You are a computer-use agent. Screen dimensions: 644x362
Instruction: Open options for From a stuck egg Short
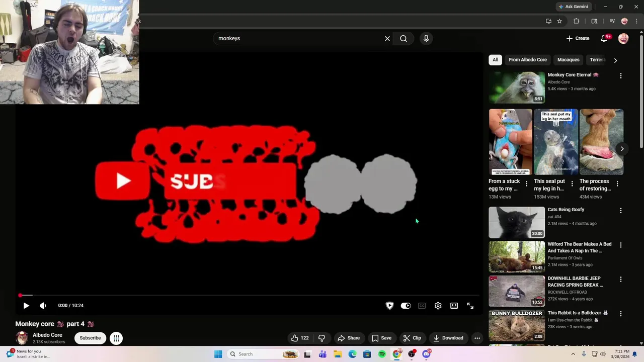(527, 184)
